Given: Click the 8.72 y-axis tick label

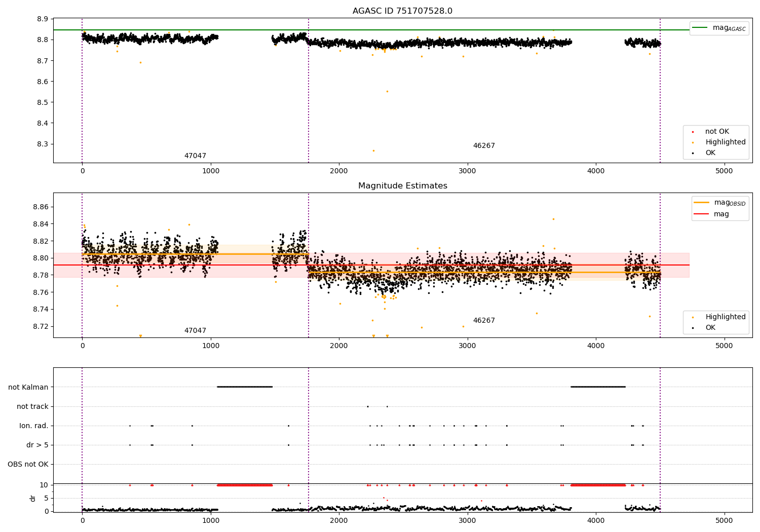Looking at the screenshot, I should (41, 326).
